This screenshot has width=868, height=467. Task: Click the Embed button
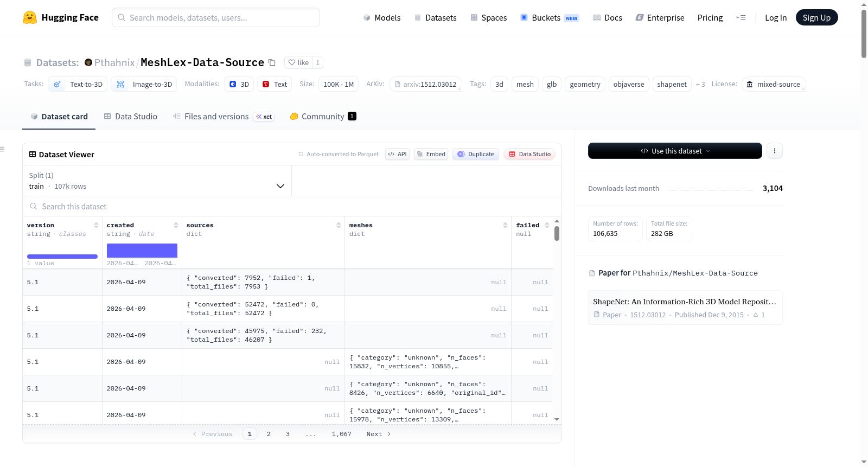pos(431,154)
